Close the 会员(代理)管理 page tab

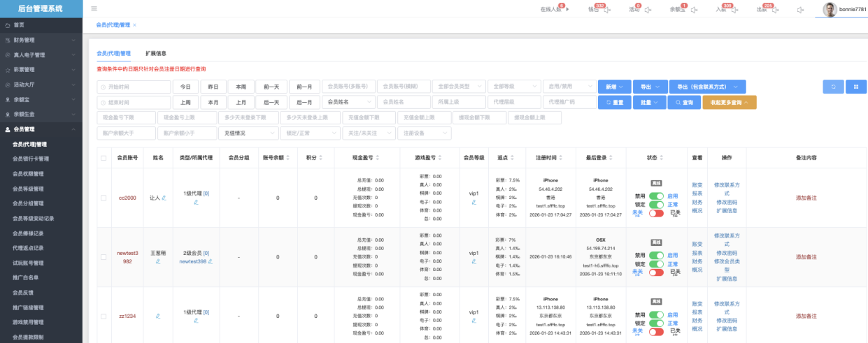(x=134, y=25)
